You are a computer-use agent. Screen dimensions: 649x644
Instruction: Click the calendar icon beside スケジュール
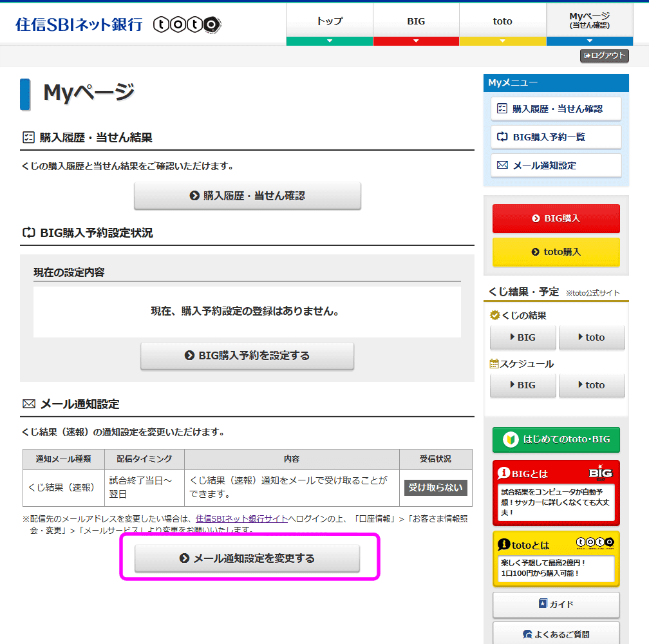494,364
